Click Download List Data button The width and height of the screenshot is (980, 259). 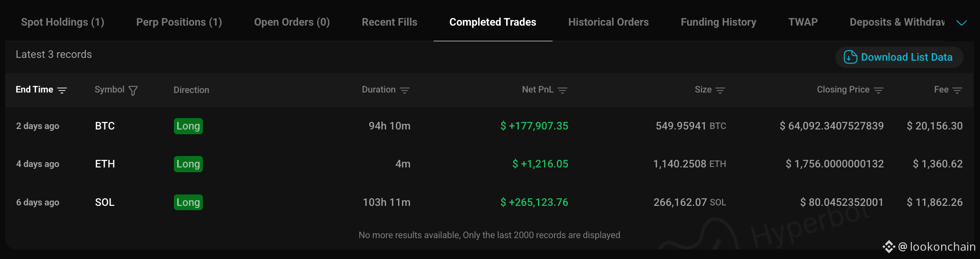pos(899,57)
